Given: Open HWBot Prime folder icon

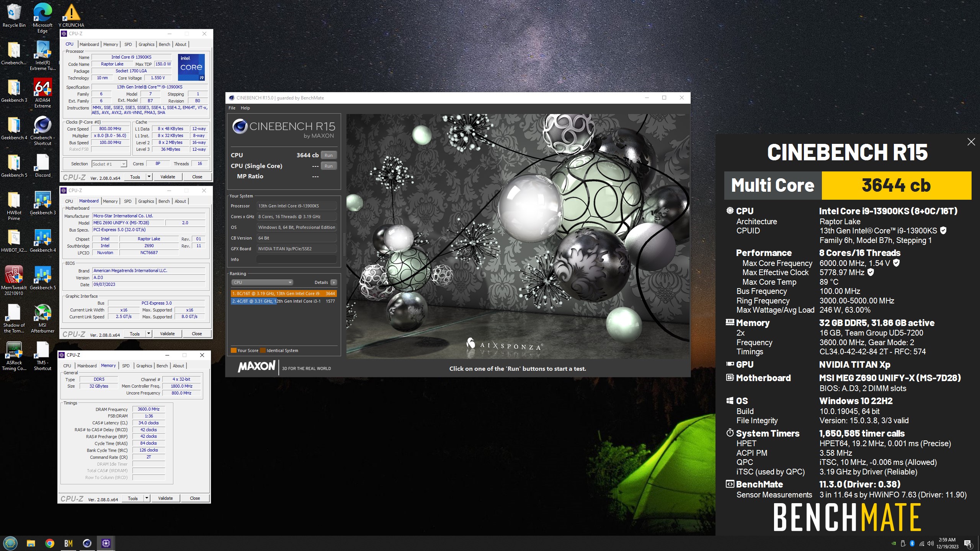Looking at the screenshot, I should [x=14, y=205].
